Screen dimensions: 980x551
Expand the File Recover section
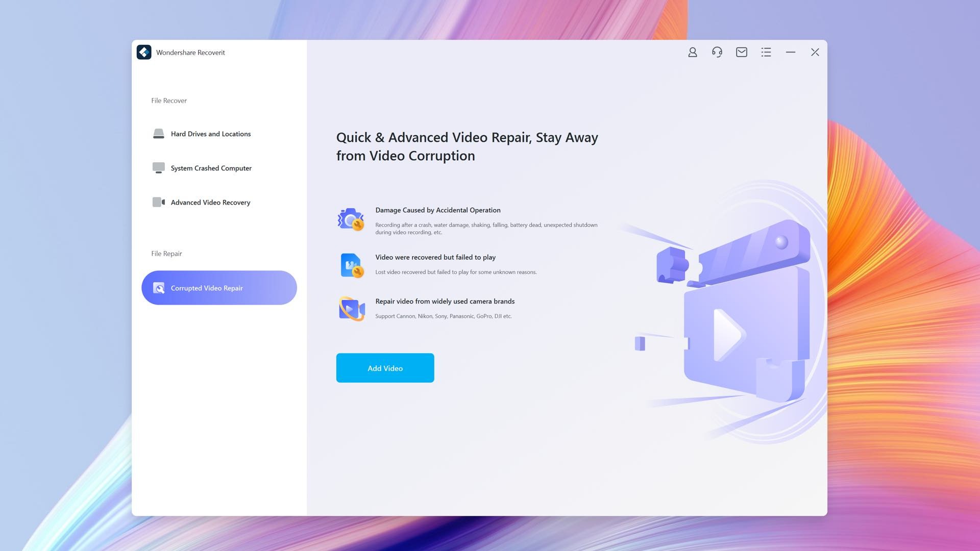click(169, 99)
